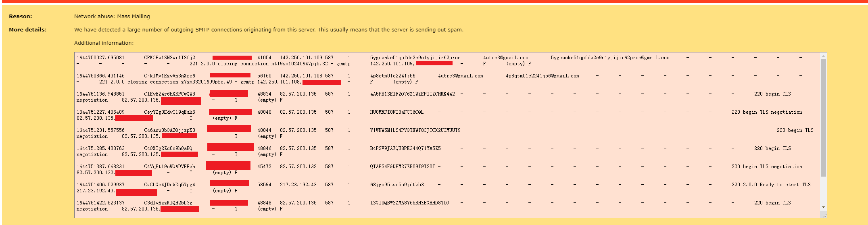
Task: Click string V1WNWSM1LS4PVQTEWT8CJTCX2U3MUUT9
Action: [x=415, y=130]
